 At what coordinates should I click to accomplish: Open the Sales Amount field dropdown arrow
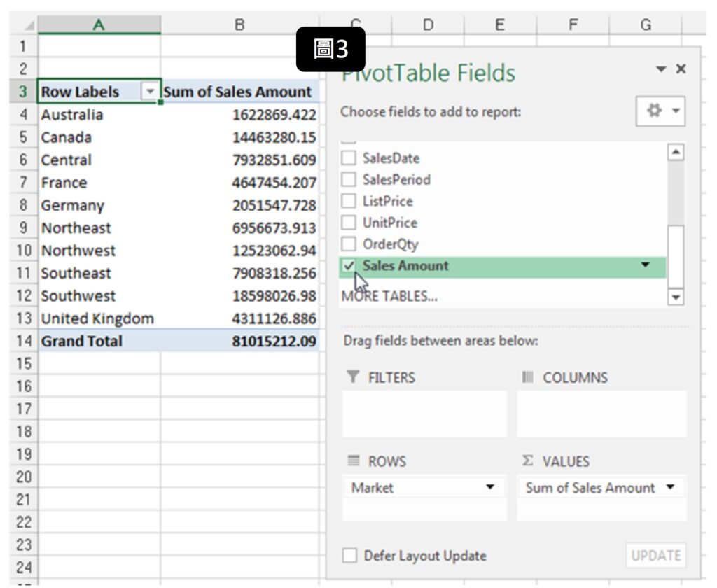click(645, 265)
